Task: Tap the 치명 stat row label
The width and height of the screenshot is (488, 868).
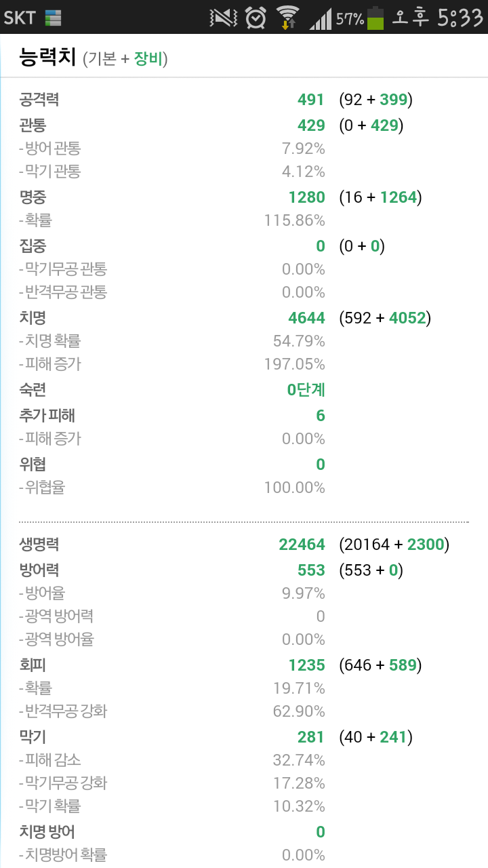Action: [33, 318]
